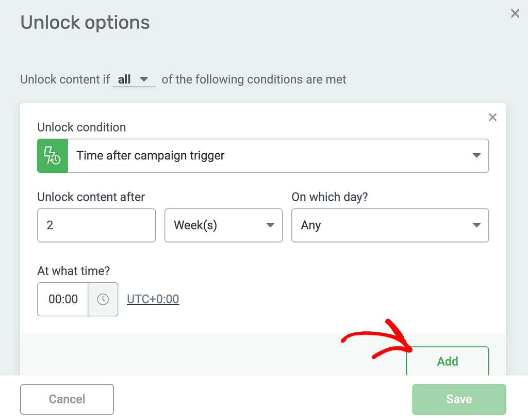Open the UTC+0:00 timezone link
Screen dimensions: 528x420
pos(153,299)
